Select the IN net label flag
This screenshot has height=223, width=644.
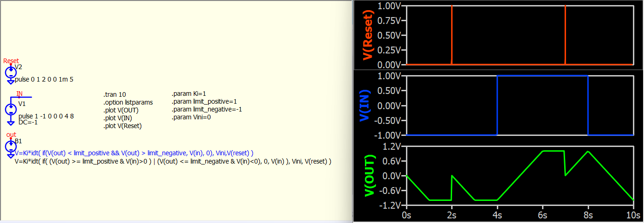19,94
